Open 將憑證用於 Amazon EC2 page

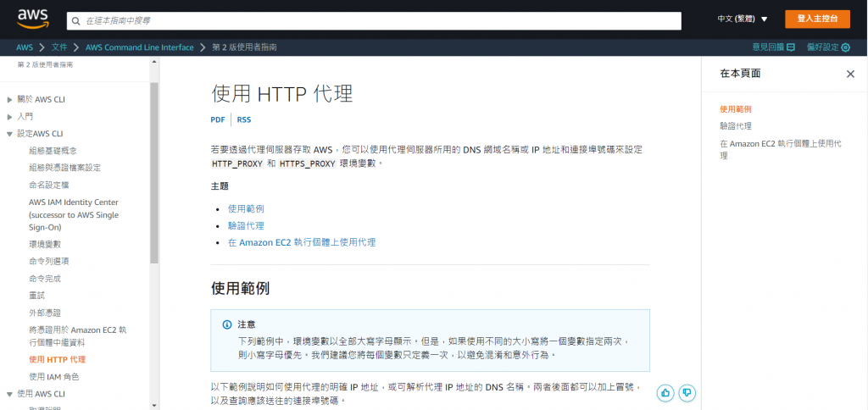(78, 335)
